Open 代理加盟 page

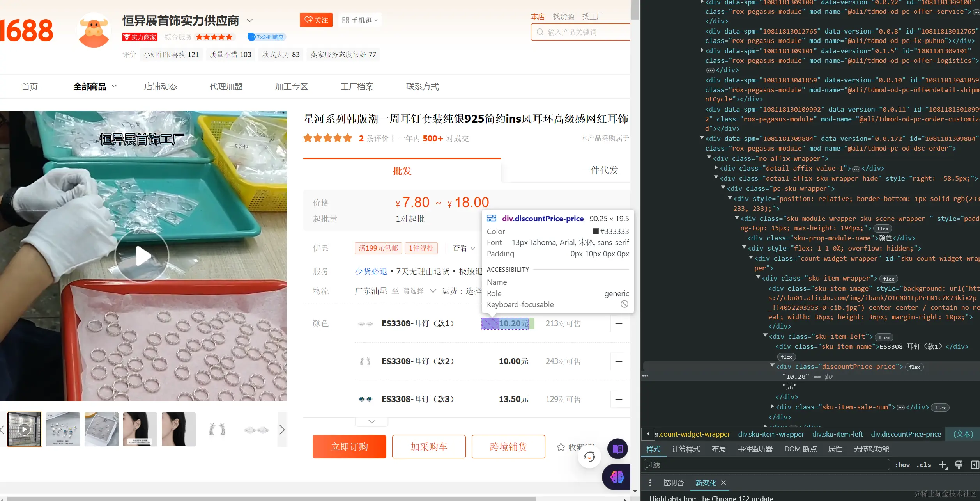click(226, 87)
